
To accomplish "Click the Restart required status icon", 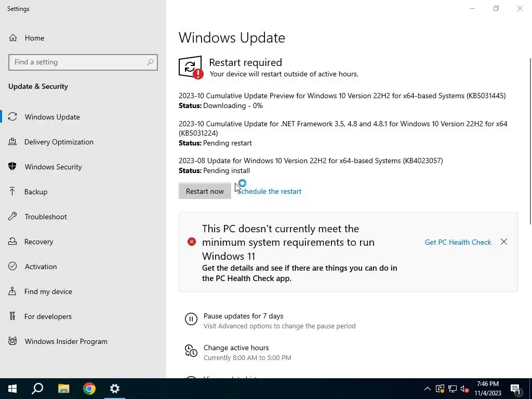I will (191, 67).
